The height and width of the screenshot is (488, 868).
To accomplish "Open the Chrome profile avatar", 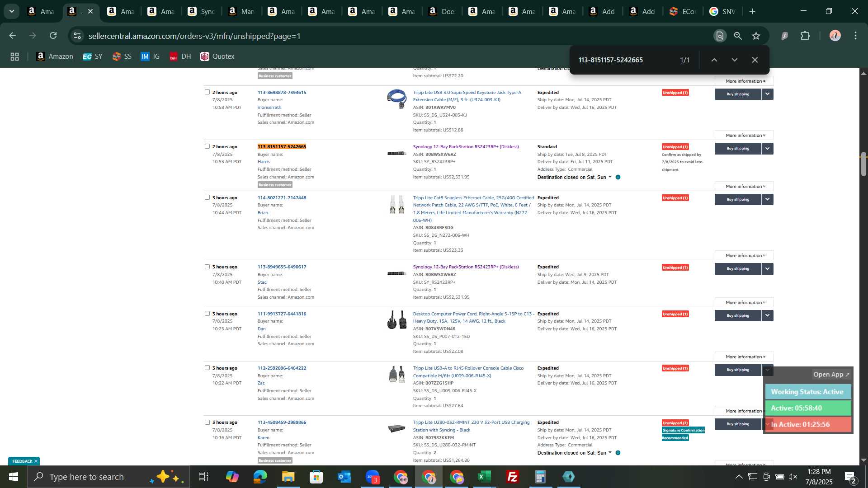I will [835, 36].
